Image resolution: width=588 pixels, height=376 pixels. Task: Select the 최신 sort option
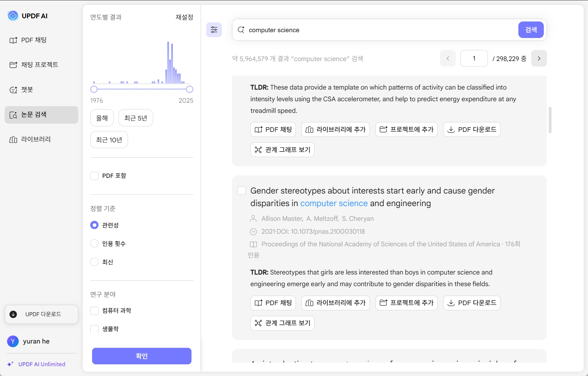[94, 262]
